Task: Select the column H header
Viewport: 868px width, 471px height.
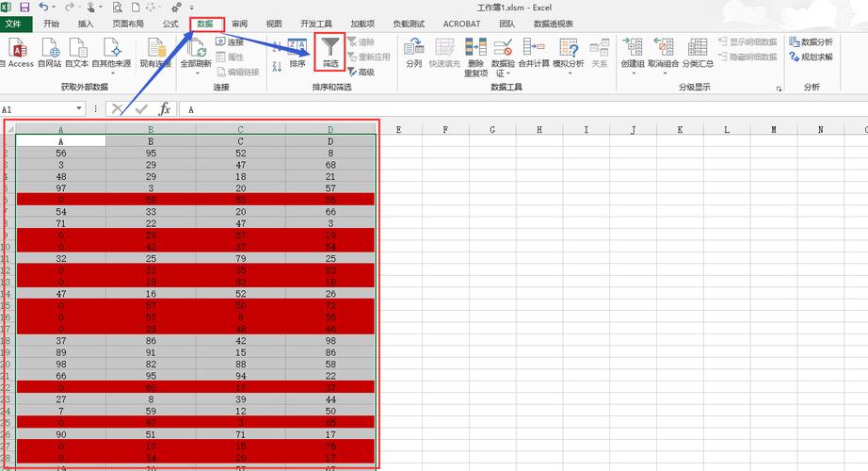Action: [x=539, y=129]
